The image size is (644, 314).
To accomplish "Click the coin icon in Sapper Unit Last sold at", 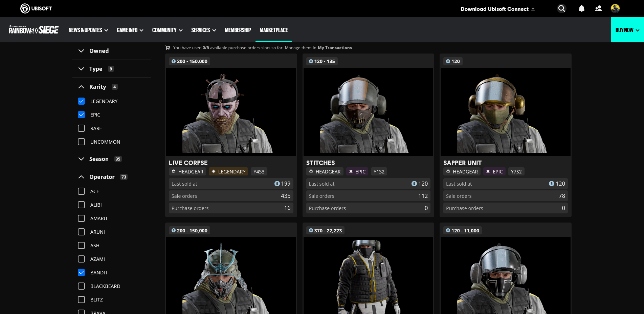I will pyautogui.click(x=552, y=184).
